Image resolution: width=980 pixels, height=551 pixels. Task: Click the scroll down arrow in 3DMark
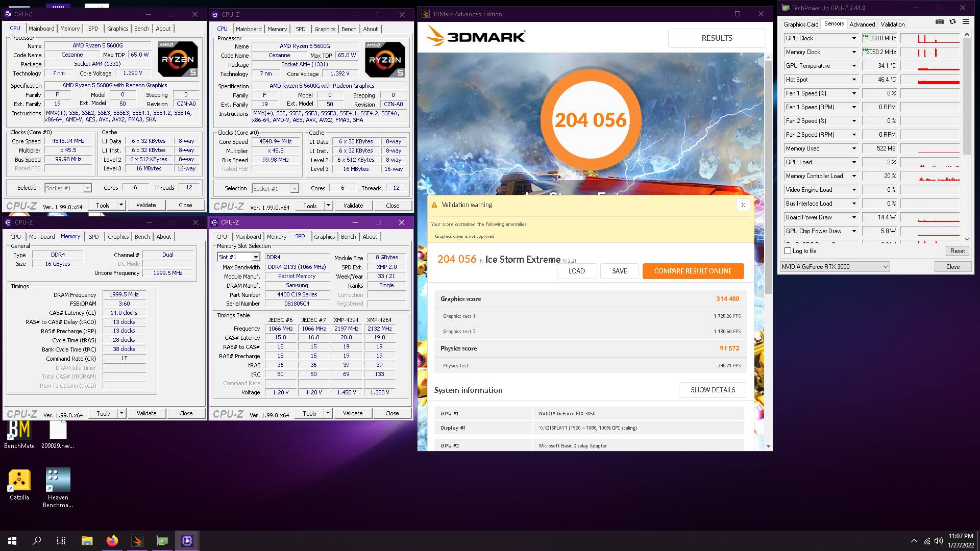point(768,446)
